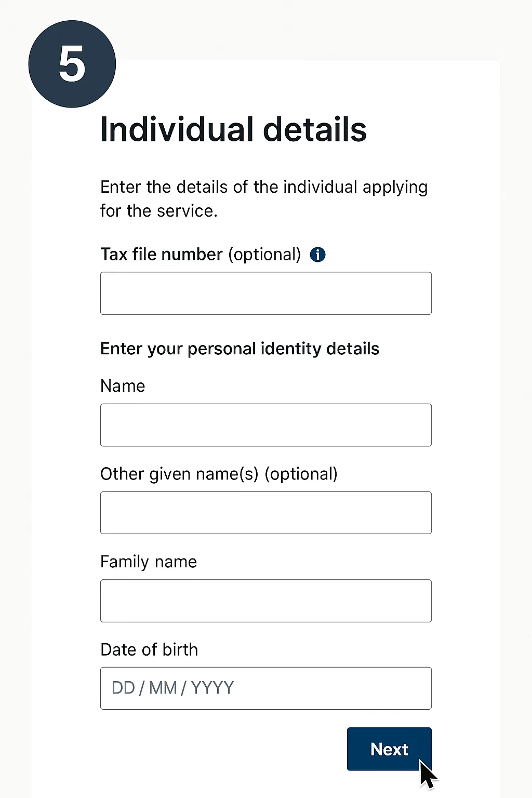Click the "Name" field label
This screenshot has height=798, width=532.
pyautogui.click(x=123, y=386)
